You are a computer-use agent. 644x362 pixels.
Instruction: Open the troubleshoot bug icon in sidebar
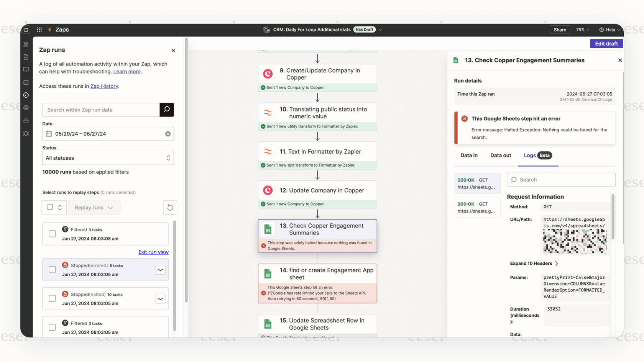[x=26, y=133]
